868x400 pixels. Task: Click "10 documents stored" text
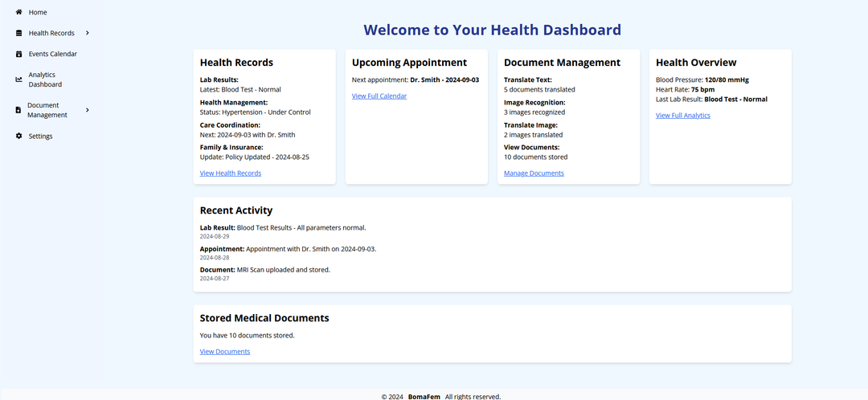pos(535,157)
